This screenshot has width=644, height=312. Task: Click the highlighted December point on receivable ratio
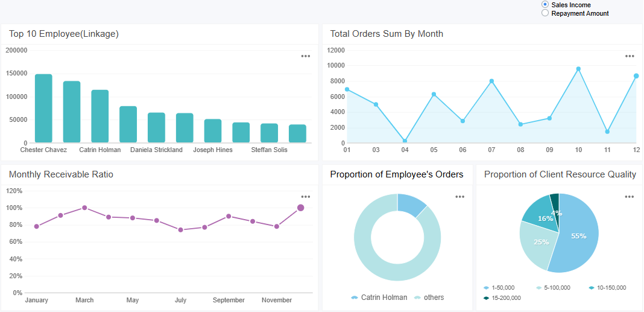(300, 208)
